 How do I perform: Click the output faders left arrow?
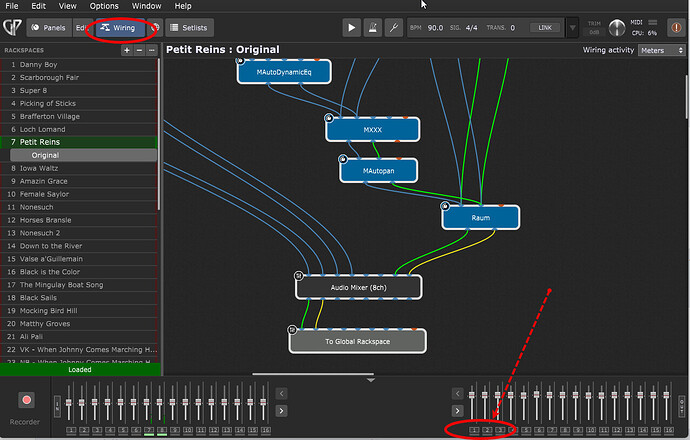(x=458, y=393)
